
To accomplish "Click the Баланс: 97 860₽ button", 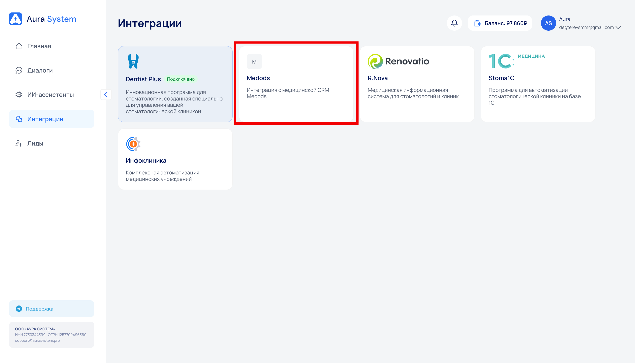I will point(506,23).
